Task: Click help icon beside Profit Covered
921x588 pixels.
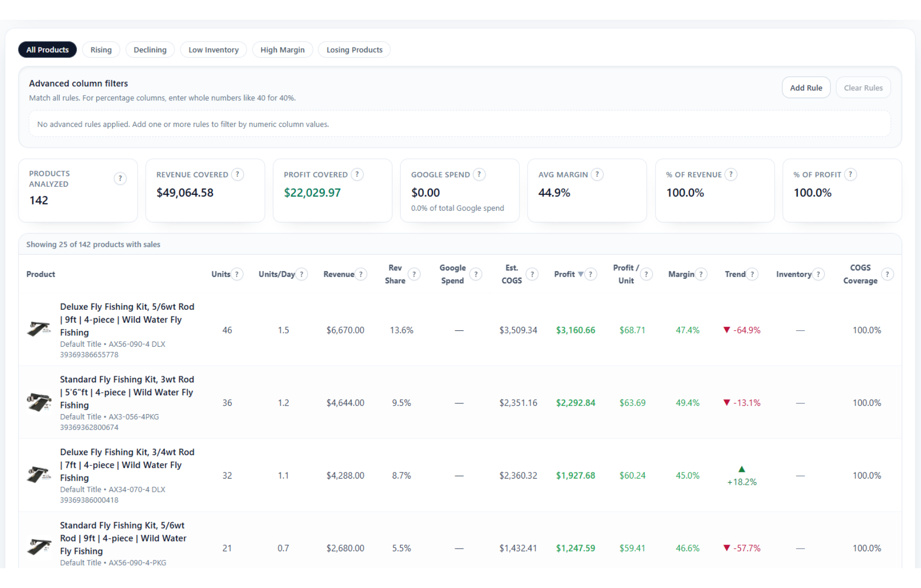Action: coord(357,174)
